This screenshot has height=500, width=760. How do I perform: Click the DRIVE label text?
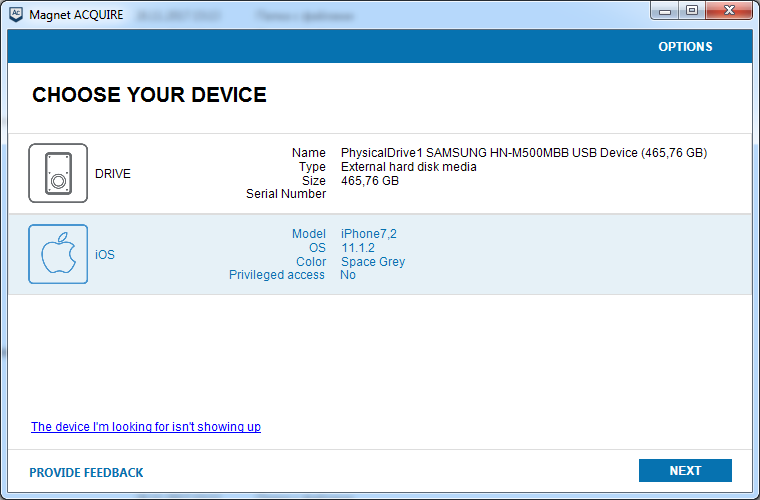pyautogui.click(x=113, y=174)
